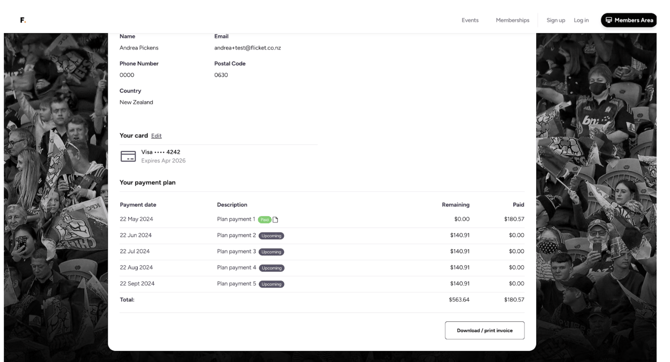Click the Total row label
The height and width of the screenshot is (362, 670).
point(127,300)
